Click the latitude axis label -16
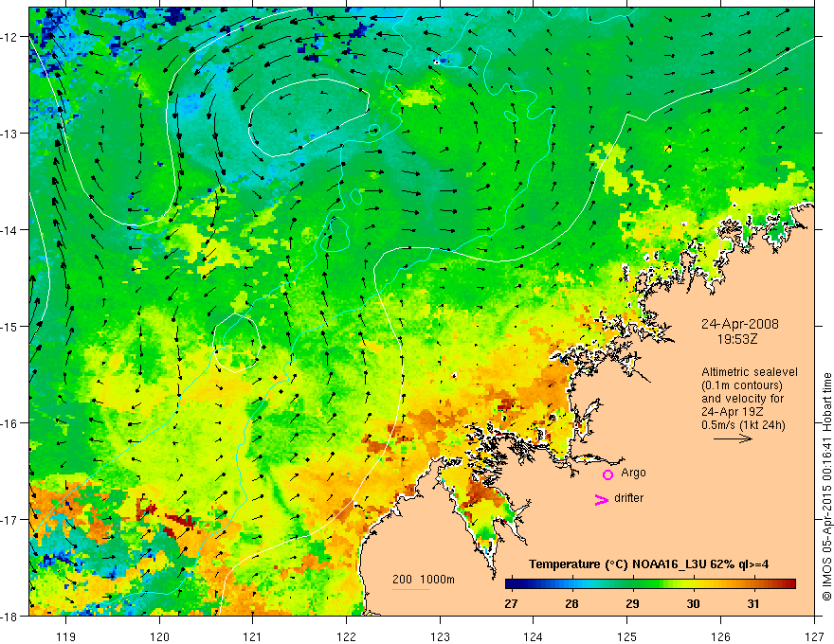The height and width of the screenshot is (644, 834). click(9, 423)
